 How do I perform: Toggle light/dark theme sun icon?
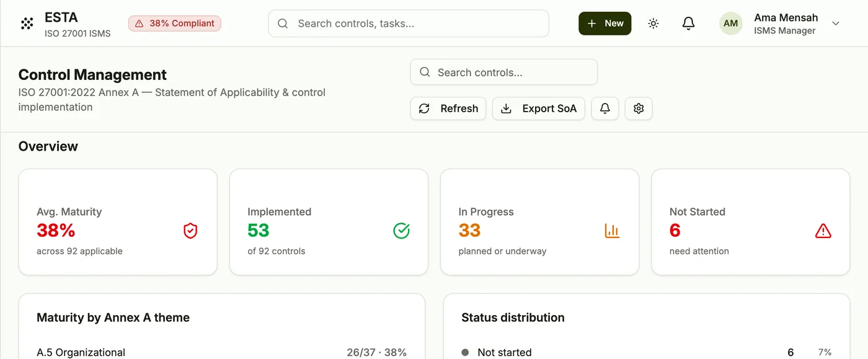pos(653,24)
